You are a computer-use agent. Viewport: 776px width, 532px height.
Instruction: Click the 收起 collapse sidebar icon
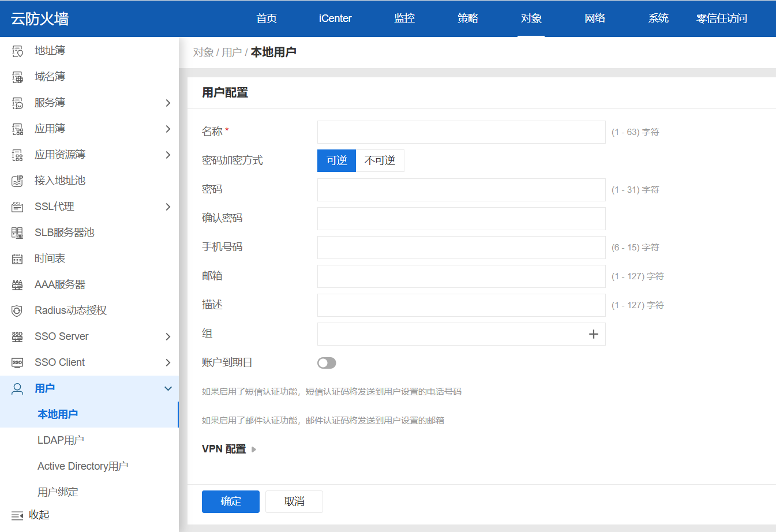pos(17,515)
